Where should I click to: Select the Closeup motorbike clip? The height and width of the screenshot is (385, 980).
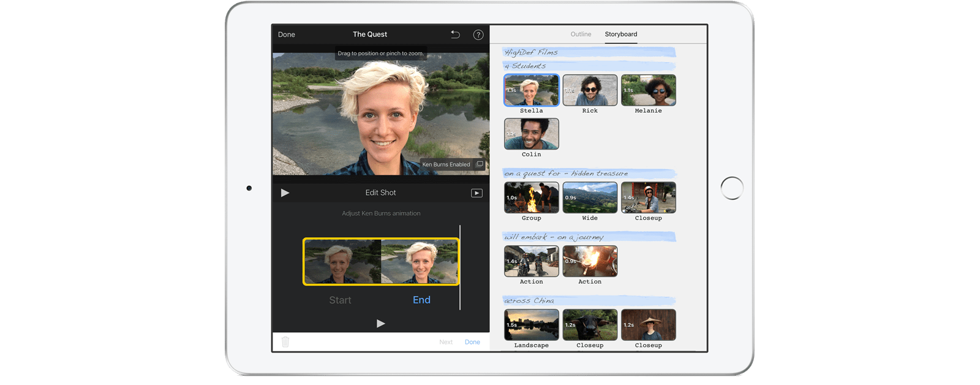coord(649,197)
